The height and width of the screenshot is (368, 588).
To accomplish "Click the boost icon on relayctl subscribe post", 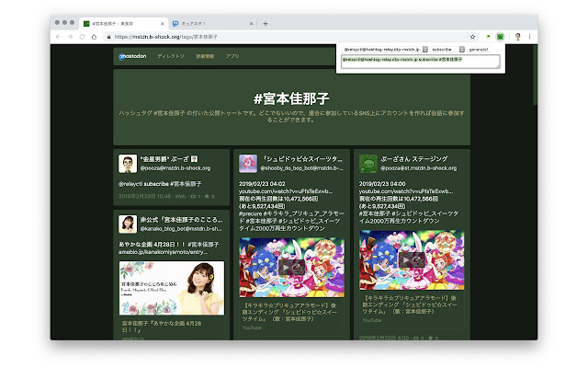I will [x=195, y=196].
